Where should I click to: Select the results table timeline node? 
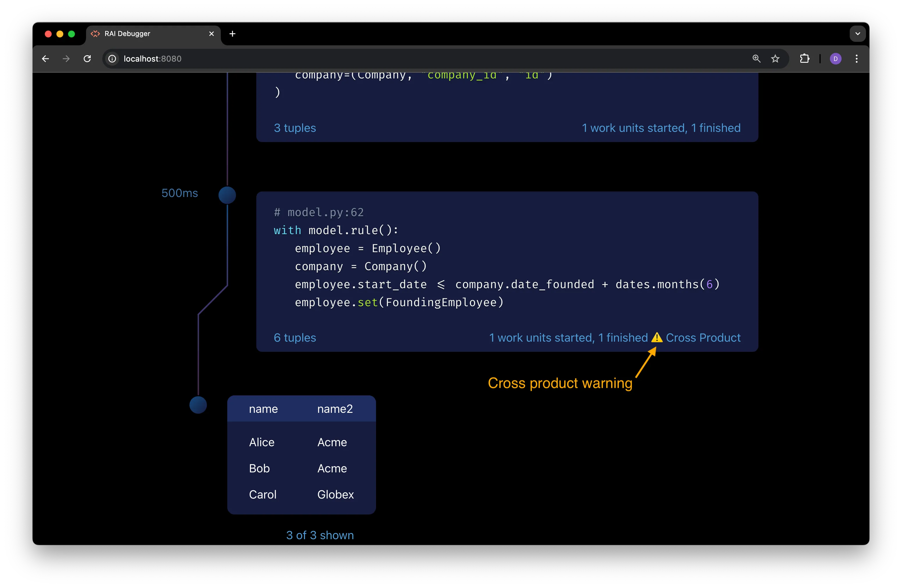click(x=198, y=405)
